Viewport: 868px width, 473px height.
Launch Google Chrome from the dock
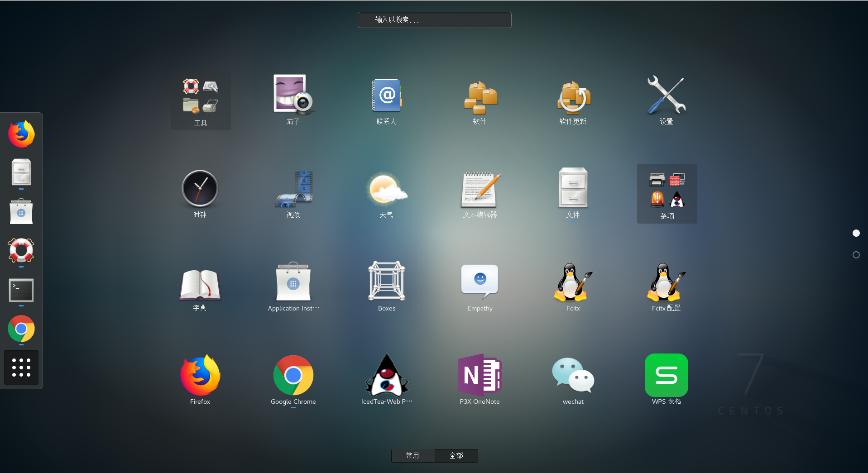tap(21, 330)
